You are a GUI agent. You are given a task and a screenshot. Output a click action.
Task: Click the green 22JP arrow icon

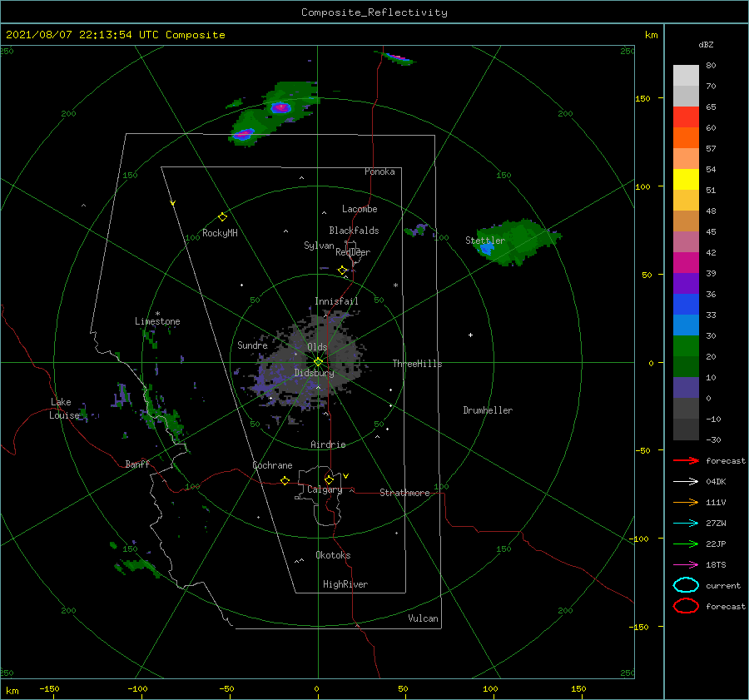click(x=686, y=544)
